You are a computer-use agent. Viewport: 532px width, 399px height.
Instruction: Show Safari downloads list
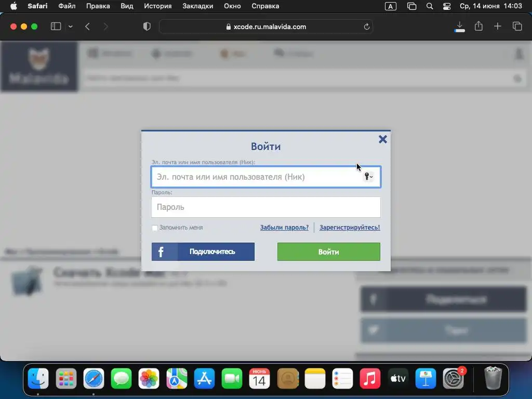click(460, 26)
